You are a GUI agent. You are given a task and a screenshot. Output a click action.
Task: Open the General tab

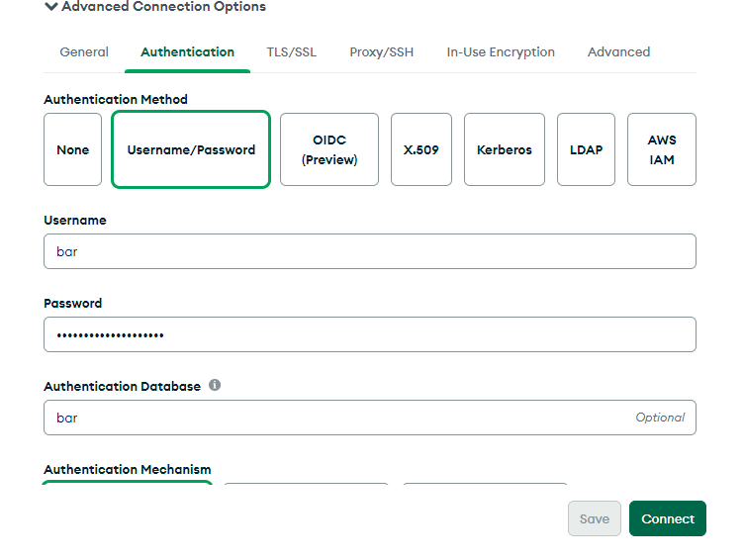pos(84,52)
